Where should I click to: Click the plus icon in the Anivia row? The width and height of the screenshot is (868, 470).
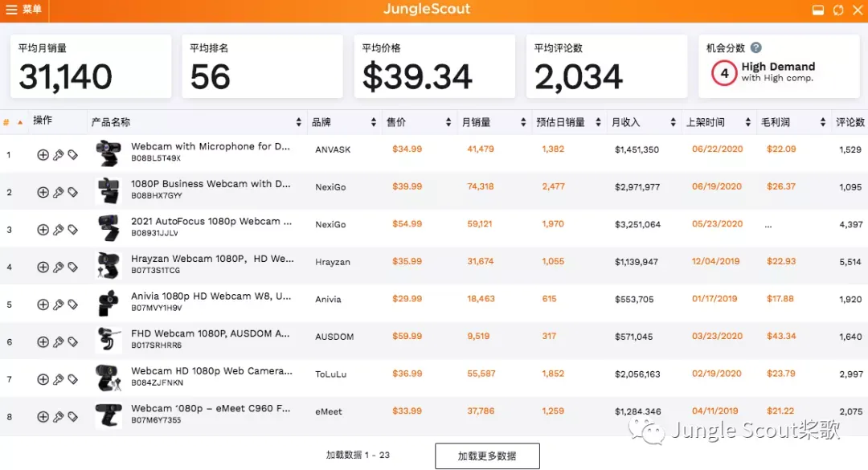click(x=43, y=304)
